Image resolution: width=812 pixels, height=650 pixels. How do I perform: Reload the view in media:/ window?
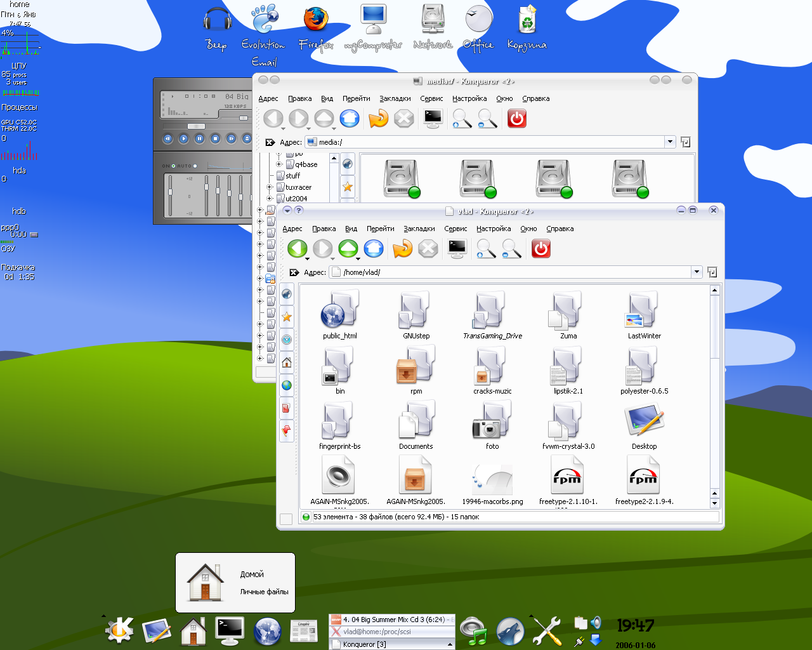(378, 118)
